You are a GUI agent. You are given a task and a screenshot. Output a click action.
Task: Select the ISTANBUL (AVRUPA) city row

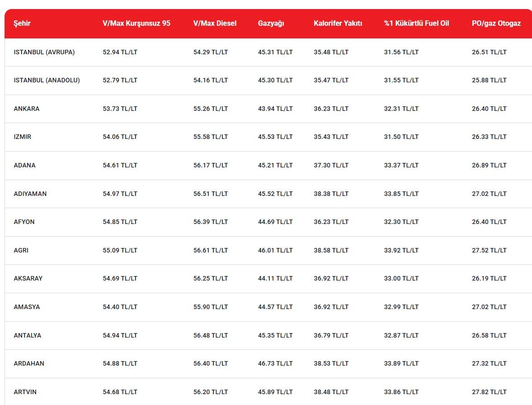click(x=44, y=52)
